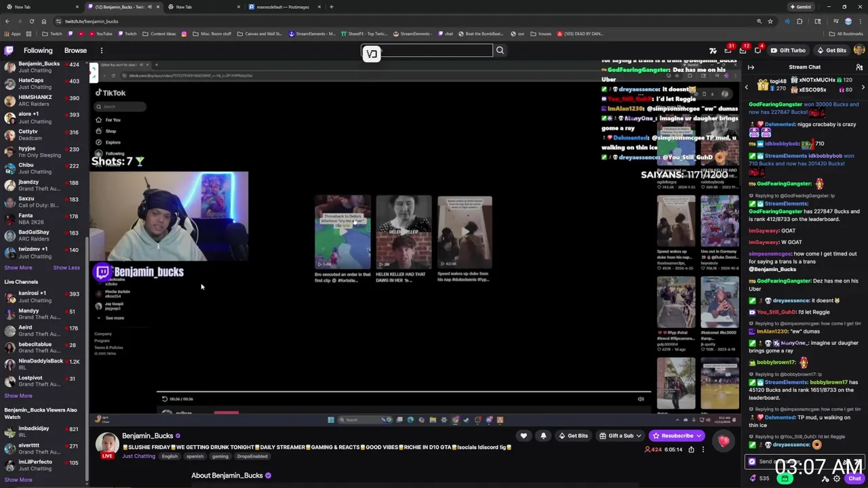The width and height of the screenshot is (868, 488).
Task: Open the Resubscribe dropdown button
Action: coord(677,436)
